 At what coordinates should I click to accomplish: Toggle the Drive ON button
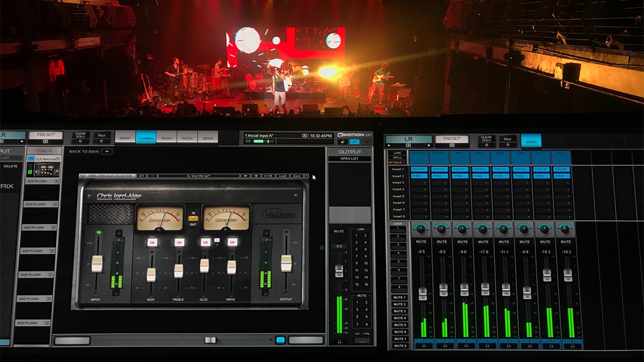point(231,242)
